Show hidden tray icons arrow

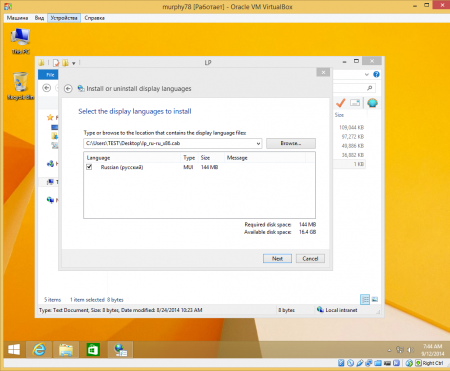click(x=389, y=350)
